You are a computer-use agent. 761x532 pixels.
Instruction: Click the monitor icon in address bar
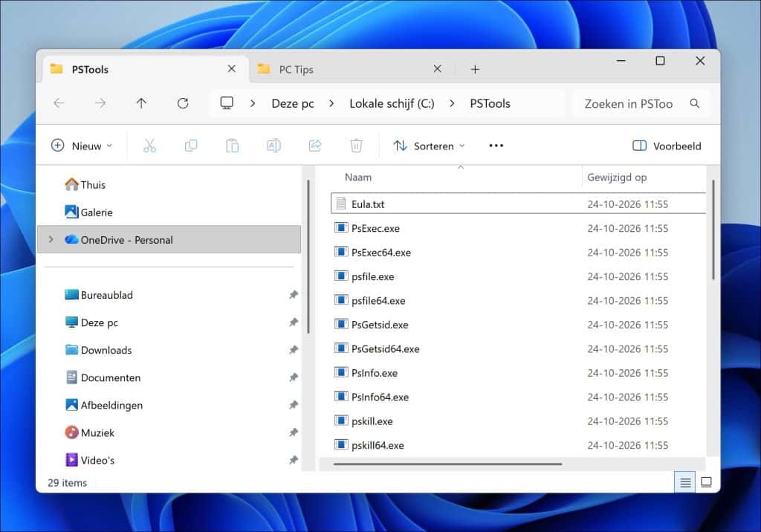[x=227, y=103]
